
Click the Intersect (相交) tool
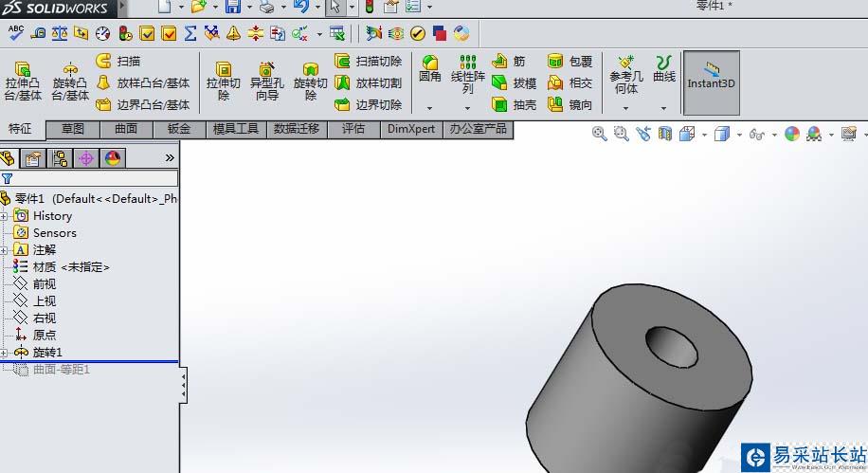point(570,83)
